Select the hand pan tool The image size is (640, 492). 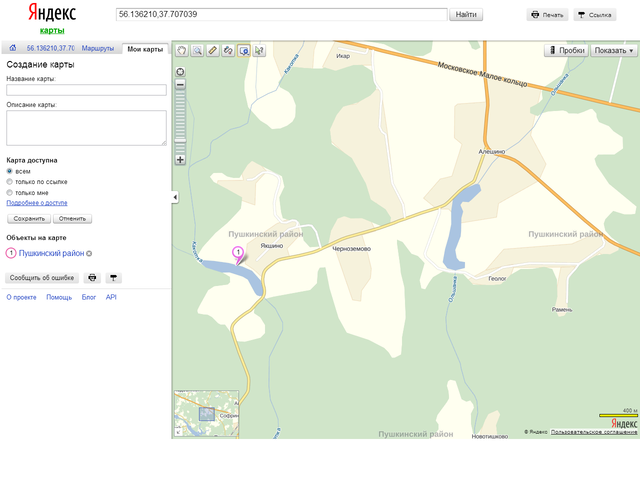tap(182, 51)
